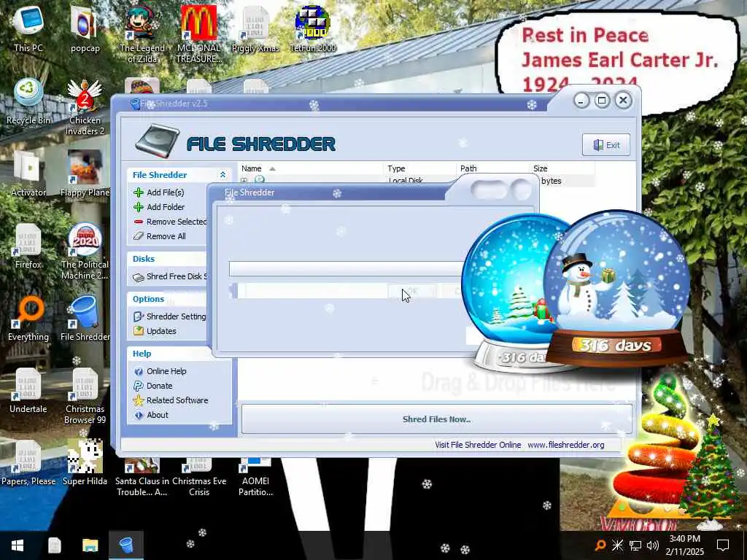747x560 pixels.
Task: Open Santa Claus in Trouble shortcut
Action: pyautogui.click(x=142, y=478)
